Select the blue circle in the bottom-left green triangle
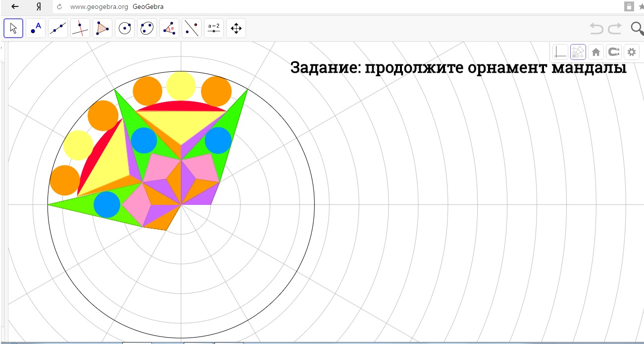644x344 pixels. click(107, 204)
